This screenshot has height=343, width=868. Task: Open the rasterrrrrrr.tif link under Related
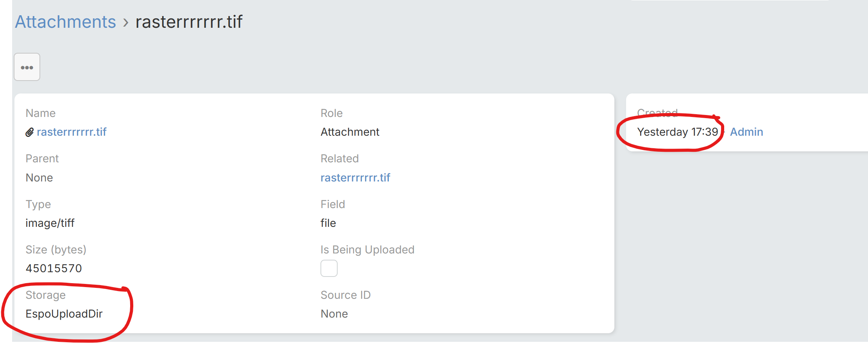point(355,178)
